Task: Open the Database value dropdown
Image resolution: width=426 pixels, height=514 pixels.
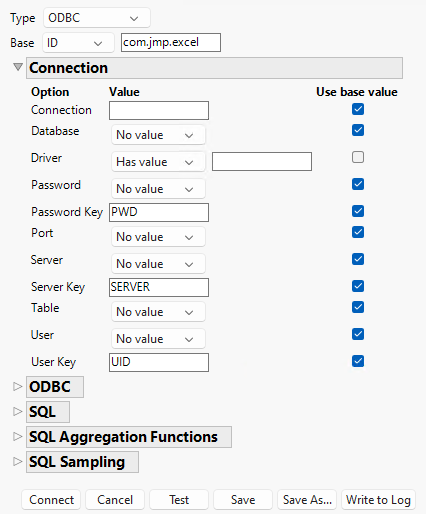Action: tap(158, 135)
